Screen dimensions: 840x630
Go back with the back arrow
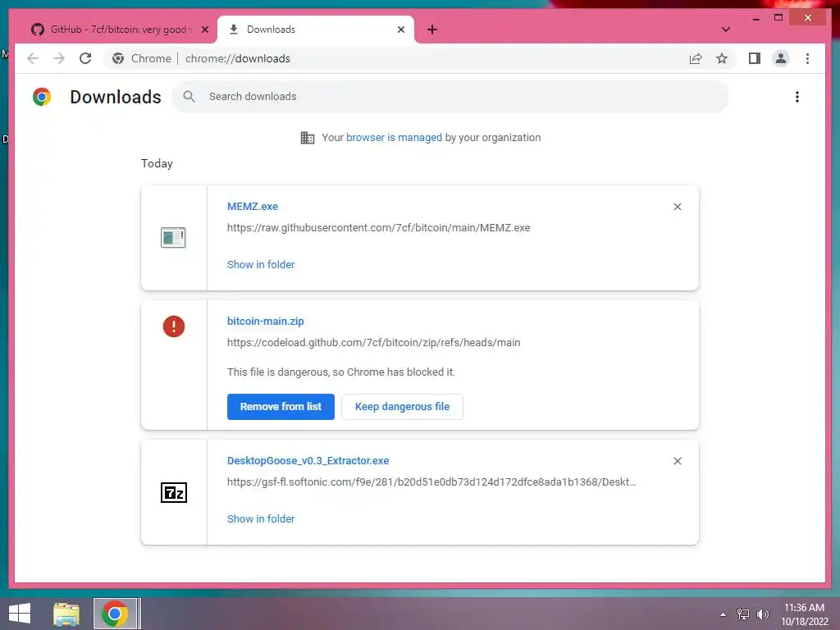click(x=33, y=58)
